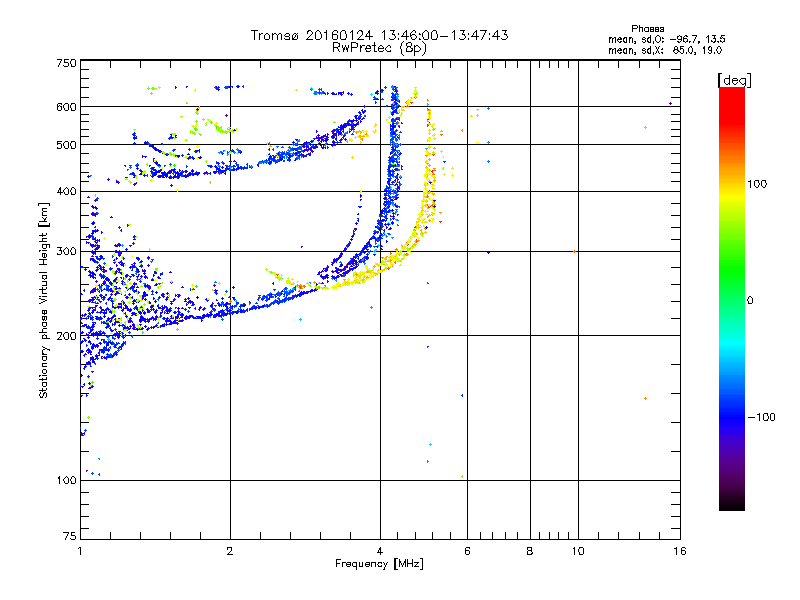Image resolution: width=800 pixels, height=600 pixels.
Task: Click the color bar '0' degree label
Action: (x=750, y=301)
